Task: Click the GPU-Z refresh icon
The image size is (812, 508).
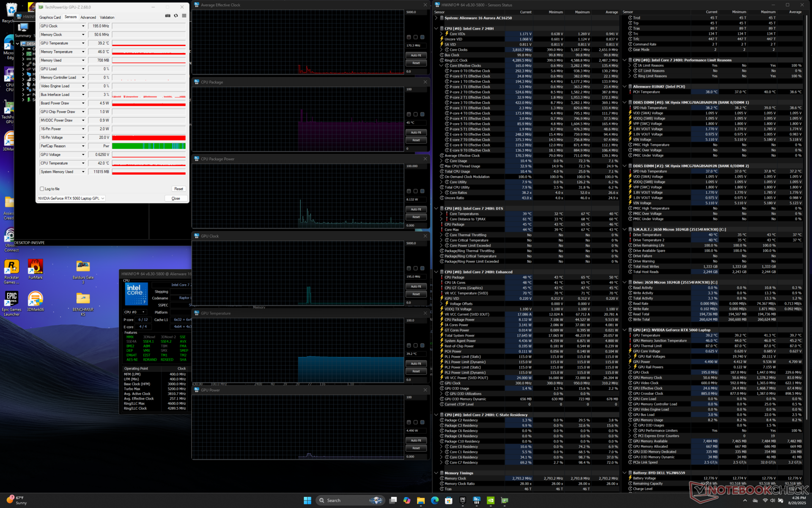Action: [x=176, y=16]
